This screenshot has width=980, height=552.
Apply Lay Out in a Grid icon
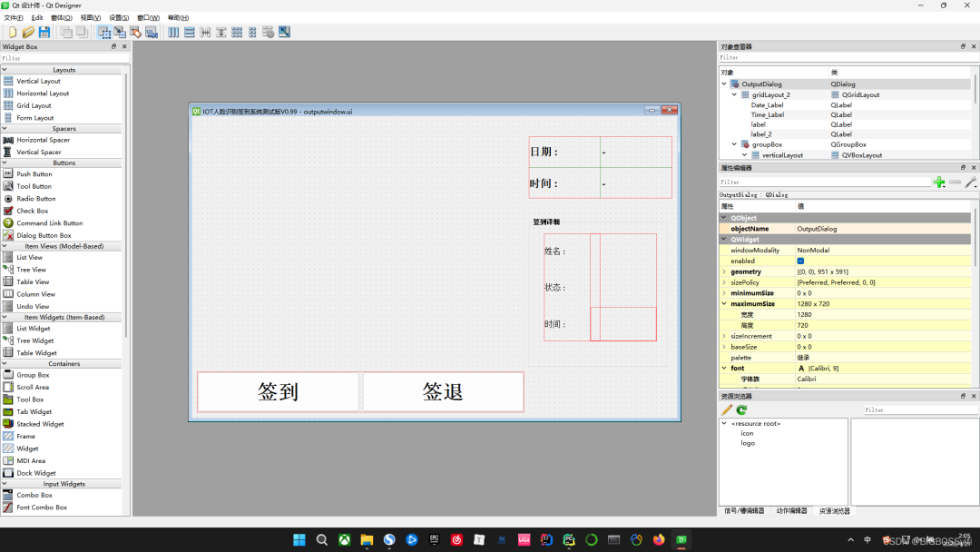[237, 32]
